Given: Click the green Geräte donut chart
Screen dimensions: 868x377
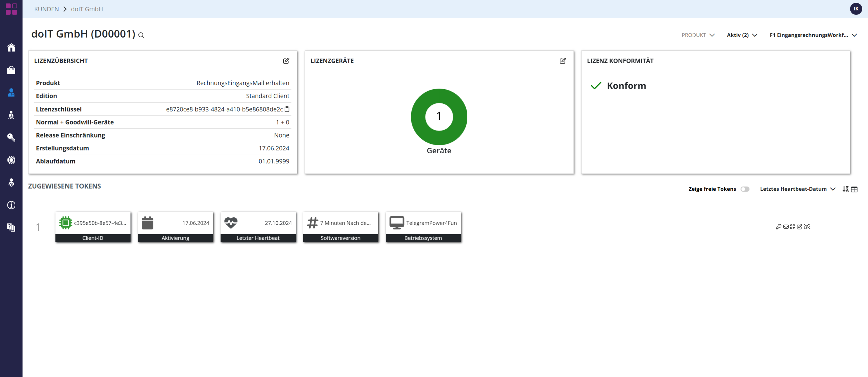Looking at the screenshot, I should tap(439, 117).
